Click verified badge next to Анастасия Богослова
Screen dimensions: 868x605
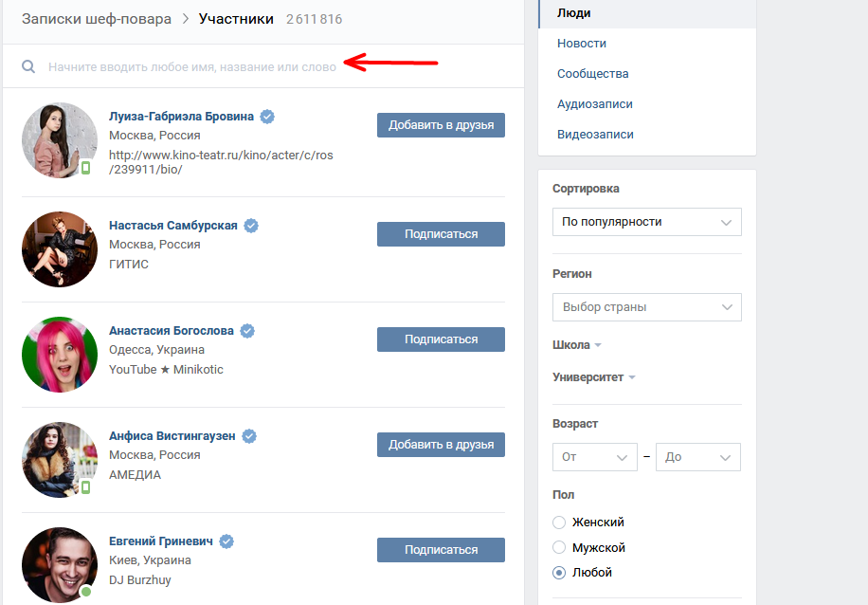click(247, 331)
